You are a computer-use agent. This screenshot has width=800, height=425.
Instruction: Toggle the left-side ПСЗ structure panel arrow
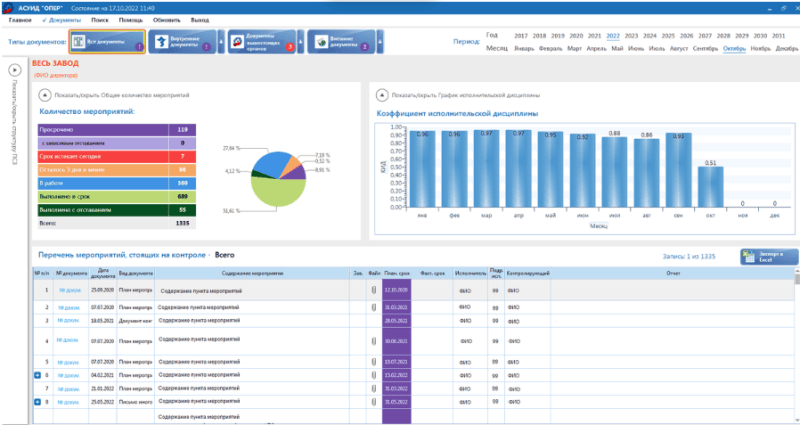pos(13,70)
